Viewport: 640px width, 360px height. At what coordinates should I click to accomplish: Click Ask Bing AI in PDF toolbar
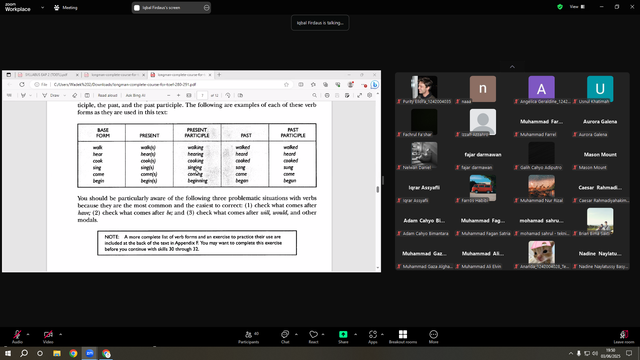[x=135, y=96]
